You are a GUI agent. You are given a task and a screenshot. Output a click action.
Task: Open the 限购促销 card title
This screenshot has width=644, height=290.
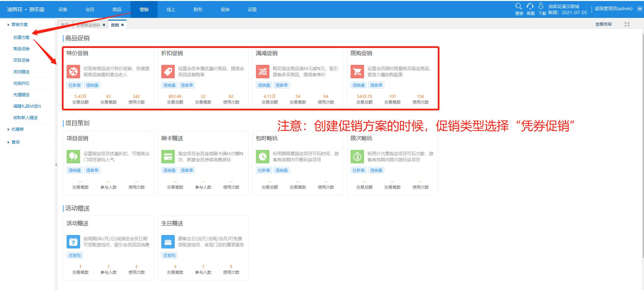click(x=361, y=53)
